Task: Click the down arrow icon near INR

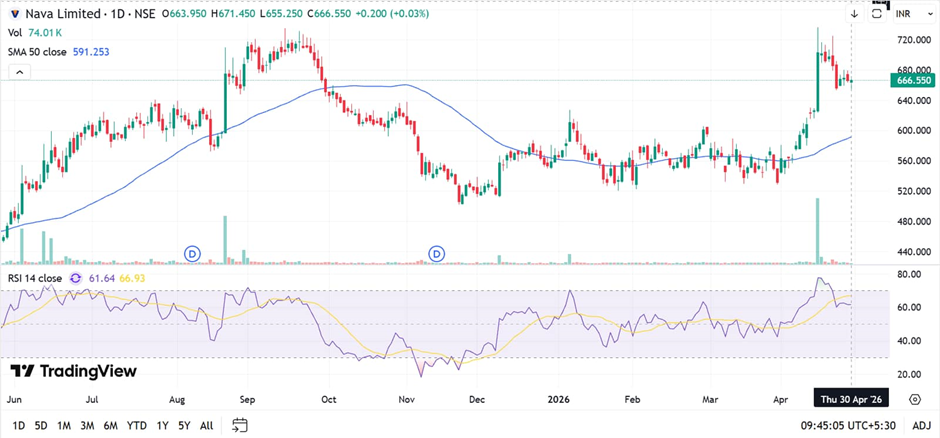Action: point(854,14)
